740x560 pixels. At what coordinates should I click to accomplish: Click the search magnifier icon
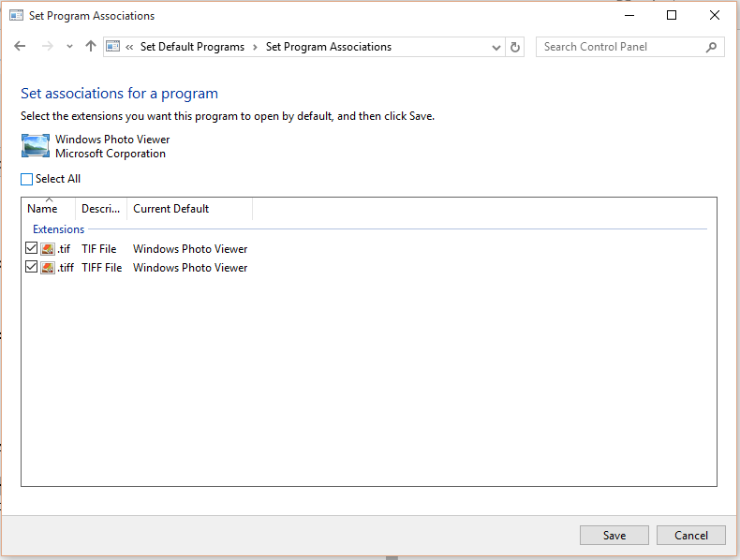point(711,47)
